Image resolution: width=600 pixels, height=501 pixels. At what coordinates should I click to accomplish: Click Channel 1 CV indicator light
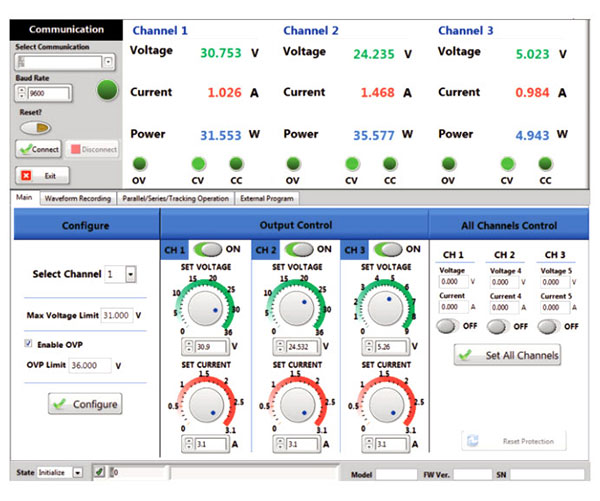[198, 164]
